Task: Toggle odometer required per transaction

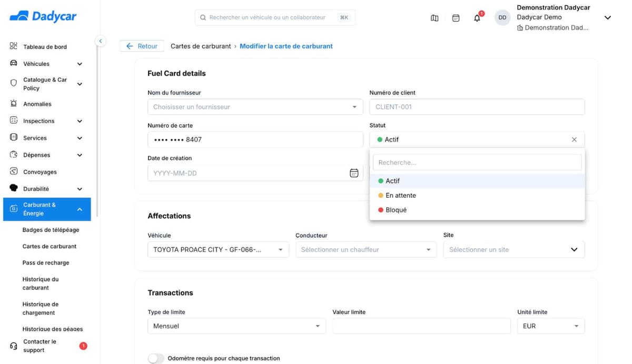Action: (156, 358)
